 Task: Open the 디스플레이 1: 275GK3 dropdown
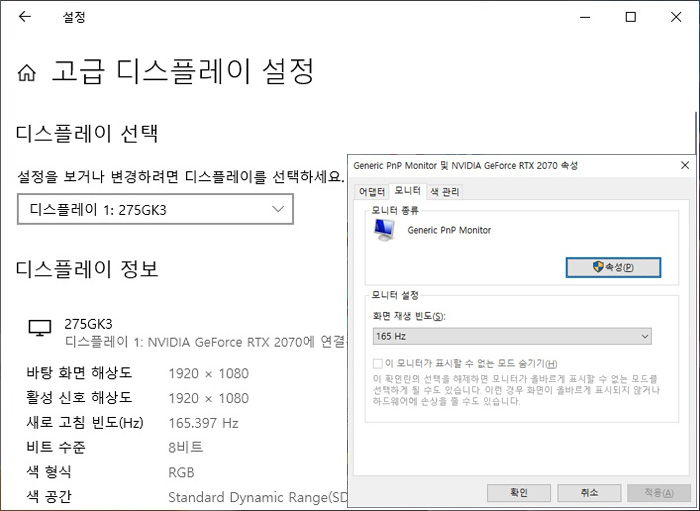[x=155, y=209]
